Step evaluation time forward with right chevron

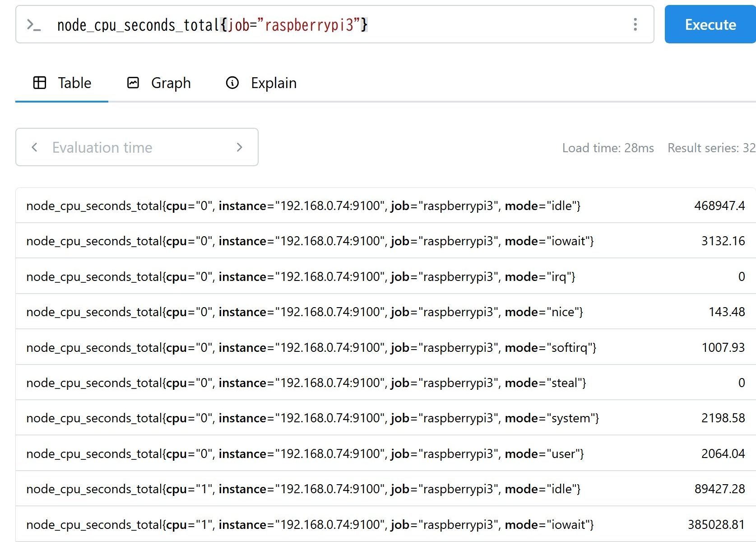[239, 147]
